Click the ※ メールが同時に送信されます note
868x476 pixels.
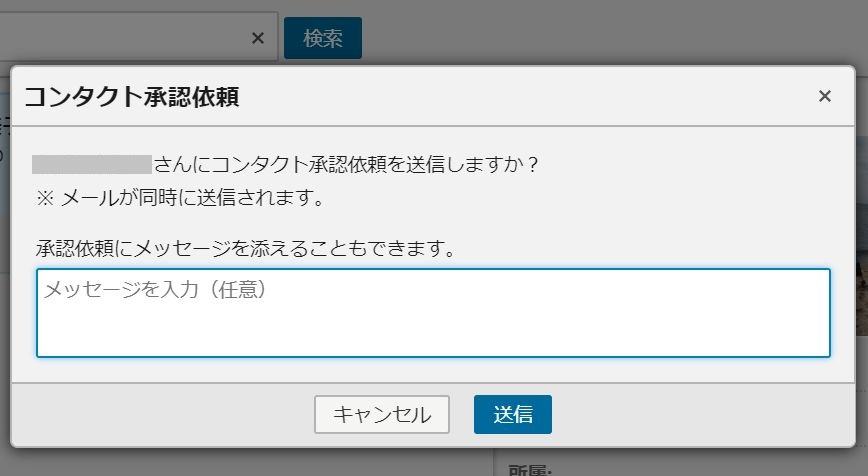tap(180, 198)
